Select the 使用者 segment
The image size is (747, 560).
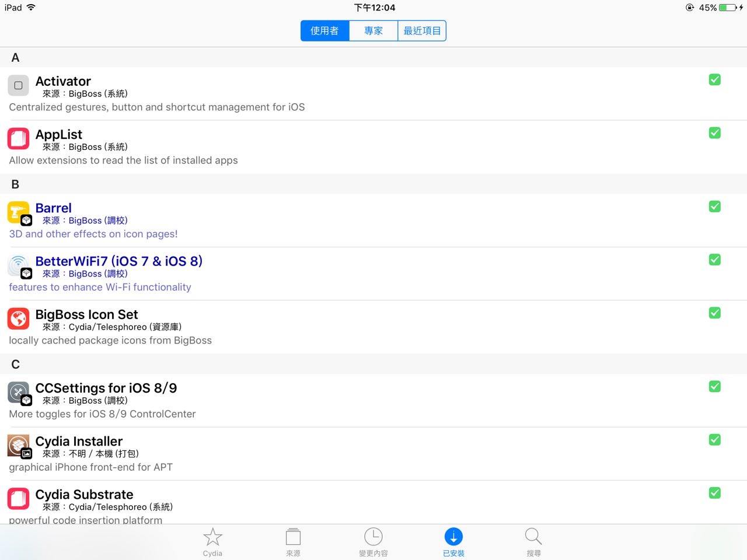(324, 31)
